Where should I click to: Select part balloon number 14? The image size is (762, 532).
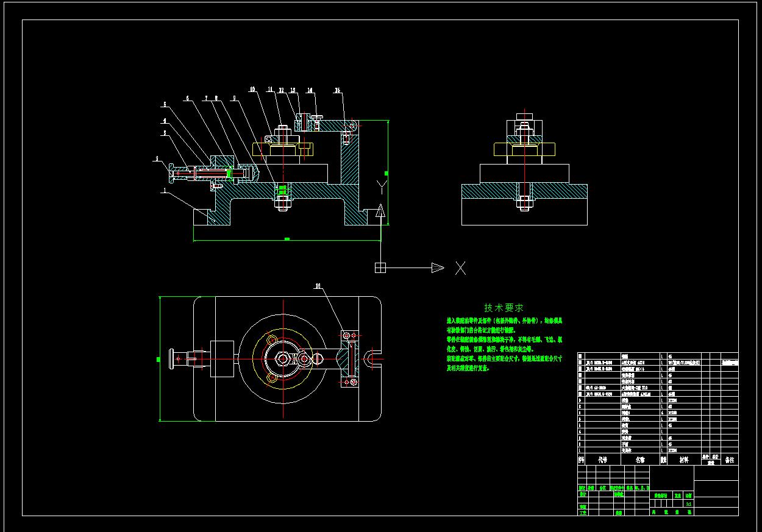tap(310, 90)
